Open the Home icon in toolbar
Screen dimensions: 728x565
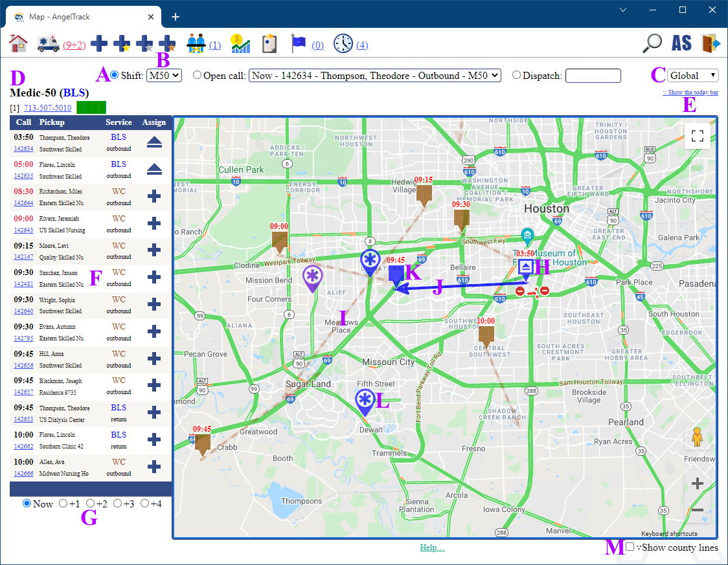click(18, 43)
